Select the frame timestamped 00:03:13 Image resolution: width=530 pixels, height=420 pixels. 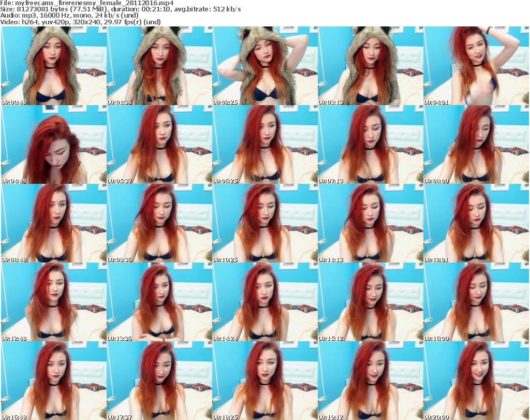pyautogui.click(x=371, y=66)
